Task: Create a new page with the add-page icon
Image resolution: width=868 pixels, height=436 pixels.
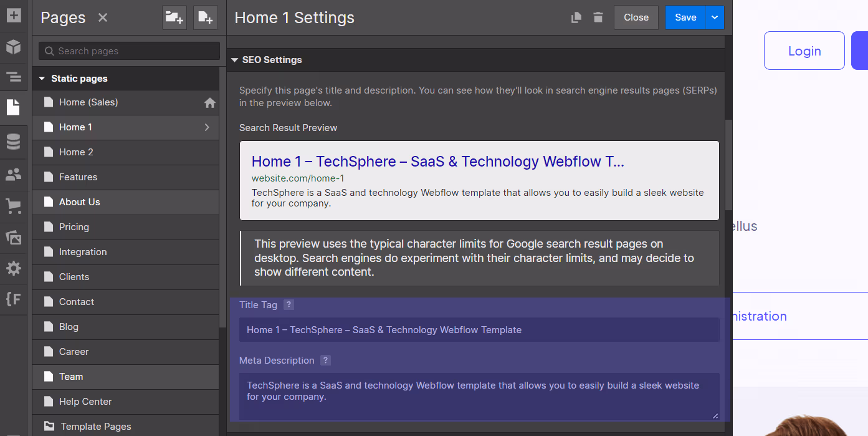Action: coord(205,17)
